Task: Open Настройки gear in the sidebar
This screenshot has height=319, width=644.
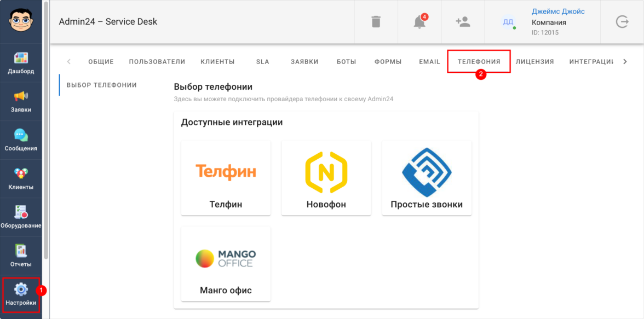Action: [21, 295]
